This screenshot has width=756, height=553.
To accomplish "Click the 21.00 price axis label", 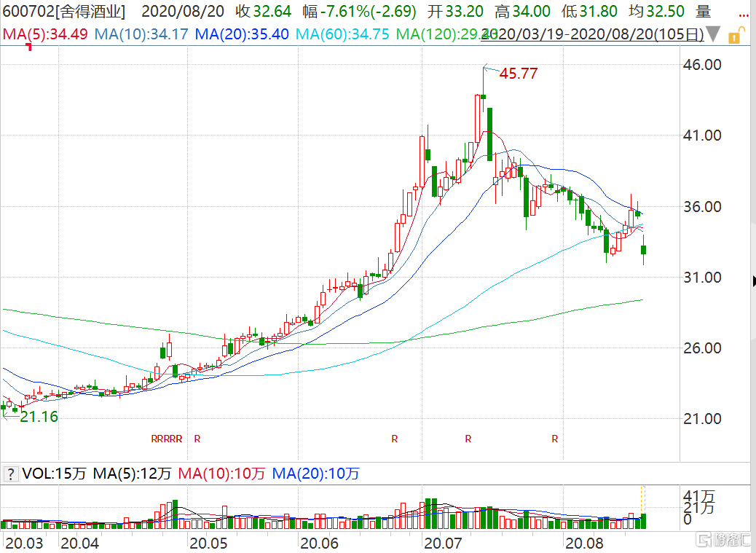I will [702, 418].
